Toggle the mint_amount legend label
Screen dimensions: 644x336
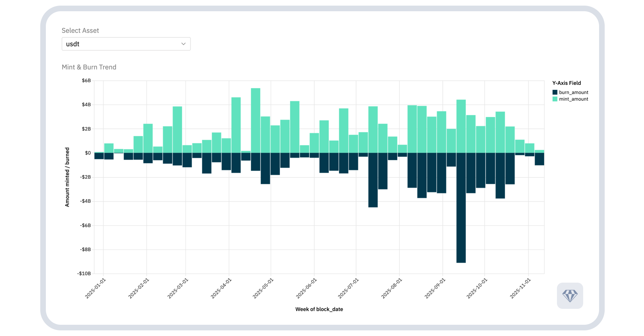(573, 99)
